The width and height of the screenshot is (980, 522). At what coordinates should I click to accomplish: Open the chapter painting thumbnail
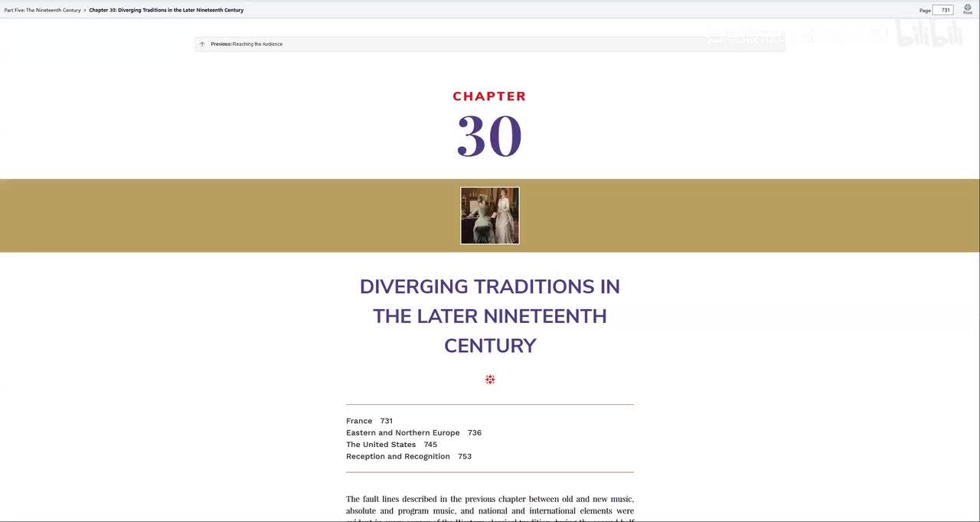tap(490, 216)
